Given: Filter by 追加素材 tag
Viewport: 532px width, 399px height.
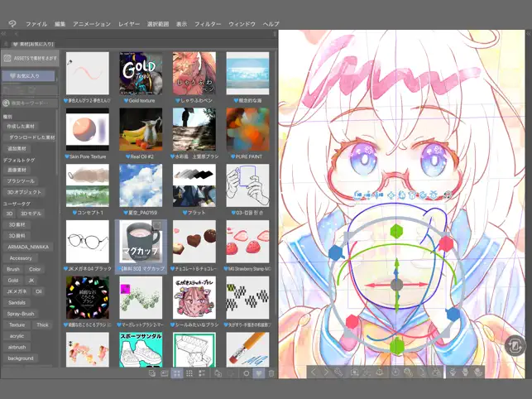Looking at the screenshot, I should (17, 149).
